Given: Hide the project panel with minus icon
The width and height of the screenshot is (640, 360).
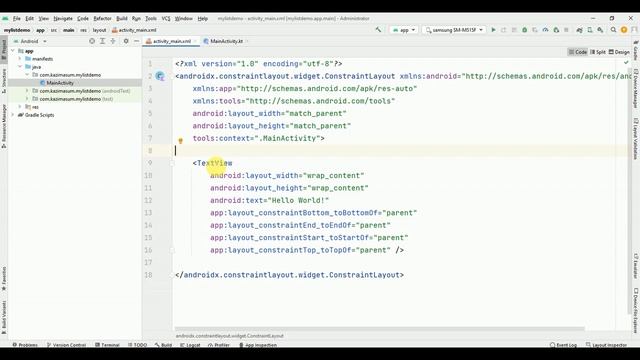Looking at the screenshot, I should [x=136, y=41].
